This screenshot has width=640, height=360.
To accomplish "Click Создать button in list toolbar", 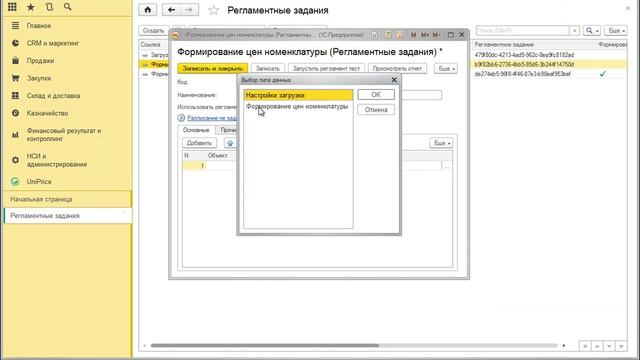I will point(153,31).
